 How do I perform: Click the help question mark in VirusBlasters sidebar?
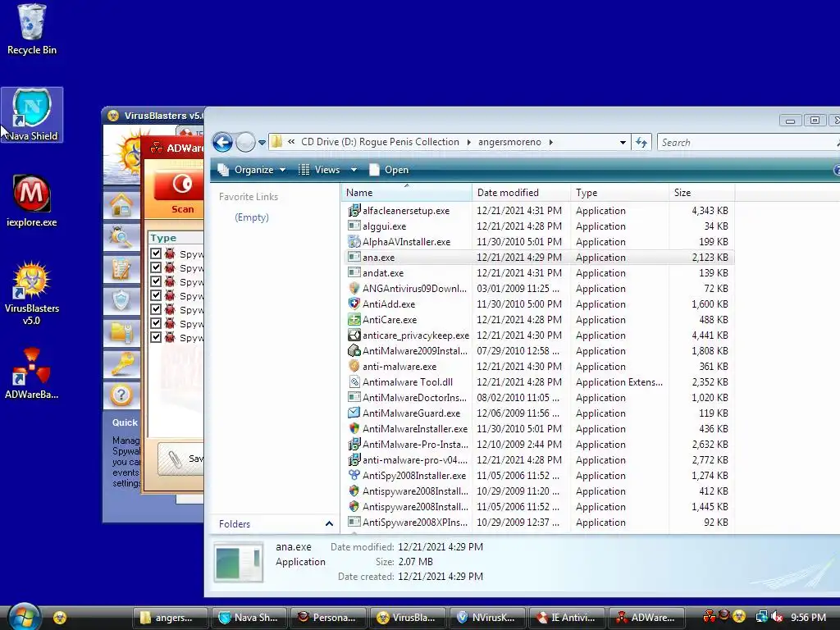pyautogui.click(x=121, y=395)
